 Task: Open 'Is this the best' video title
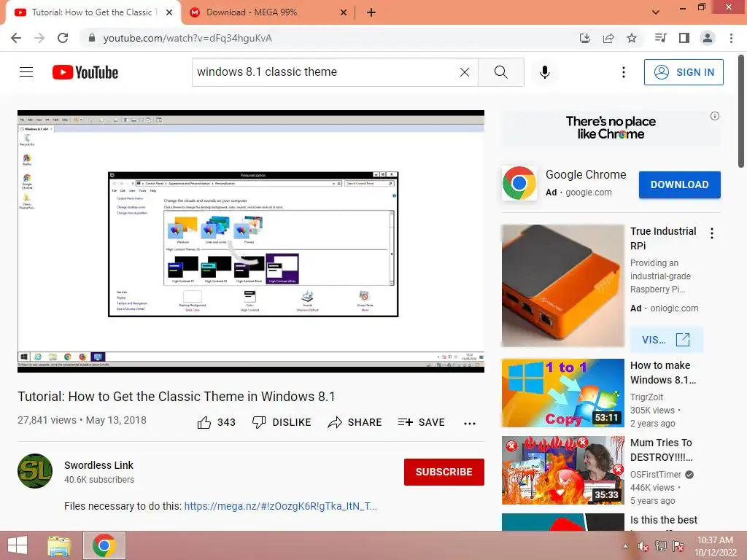click(664, 520)
